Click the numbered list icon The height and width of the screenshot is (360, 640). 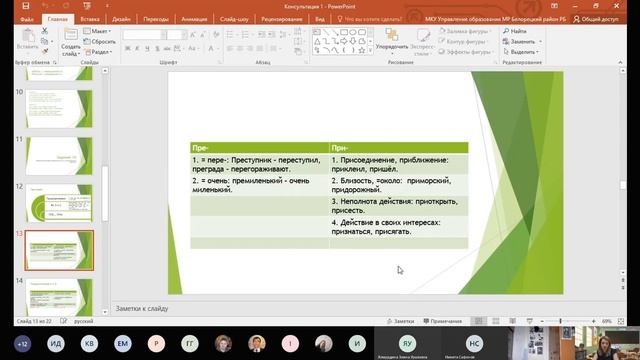coord(246,35)
